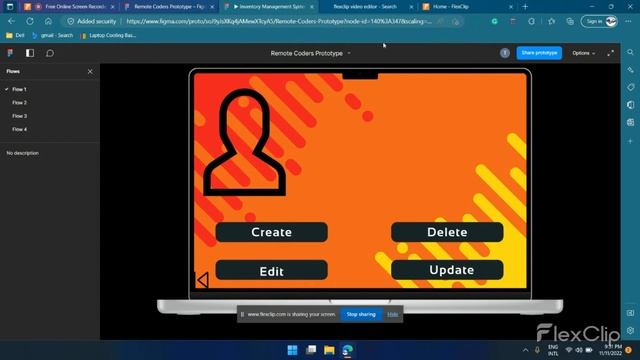Toggle the sidebar panel icon
Screen dimensions: 640x360
tap(30, 53)
